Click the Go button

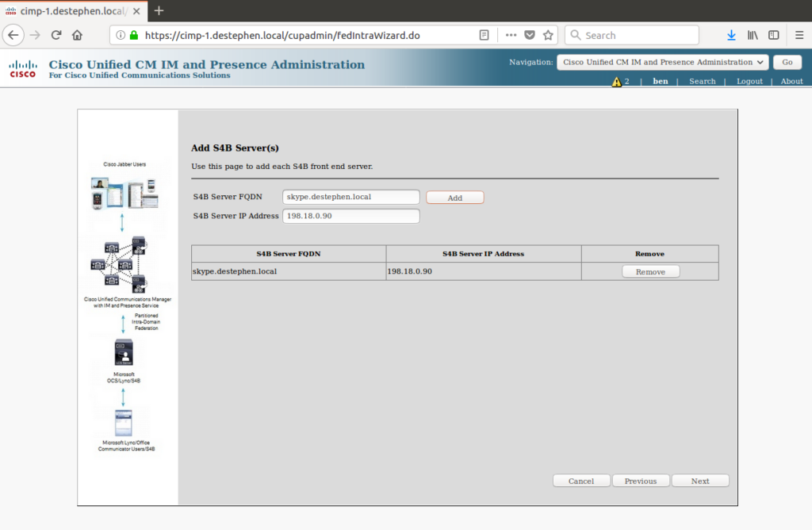pos(787,62)
